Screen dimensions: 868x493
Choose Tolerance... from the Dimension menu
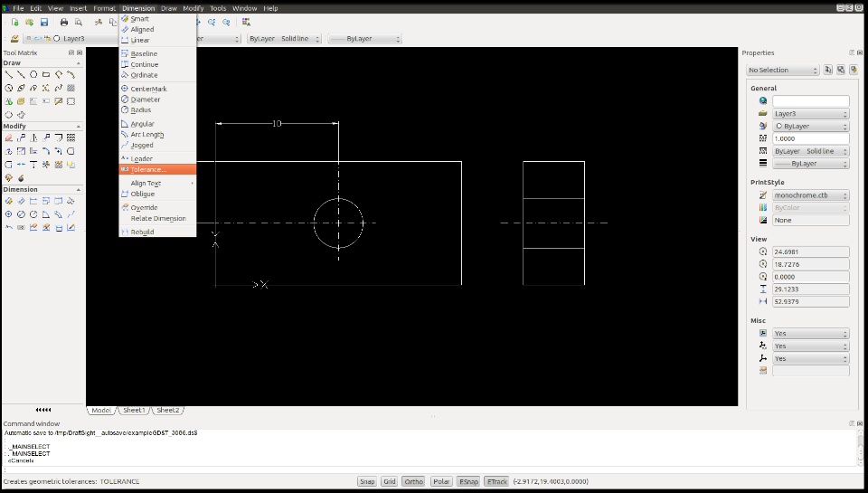tap(157, 169)
